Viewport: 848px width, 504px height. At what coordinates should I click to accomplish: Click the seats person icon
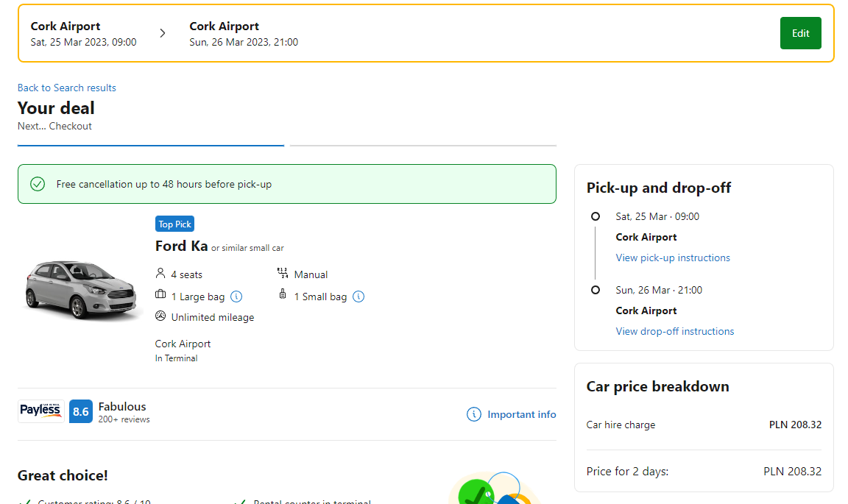(x=160, y=273)
